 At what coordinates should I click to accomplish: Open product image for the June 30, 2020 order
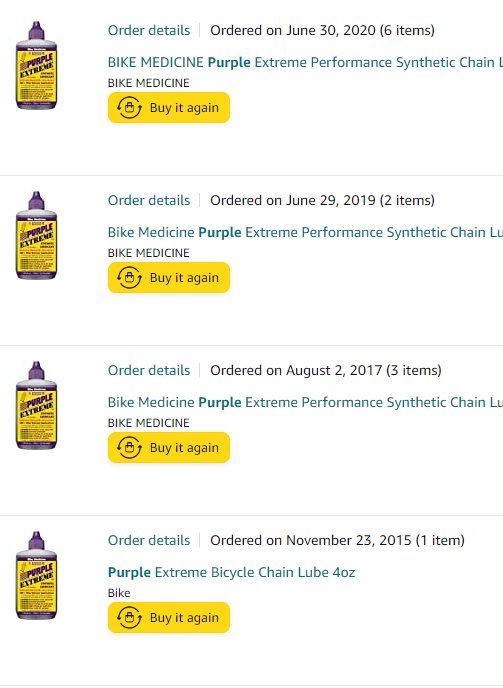coord(36,65)
